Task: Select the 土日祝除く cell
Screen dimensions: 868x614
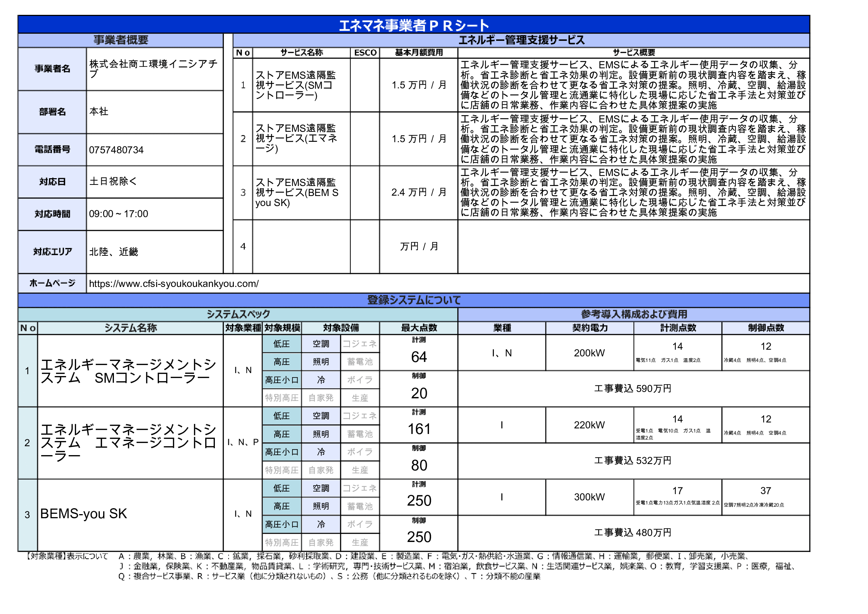Action: 155,182
